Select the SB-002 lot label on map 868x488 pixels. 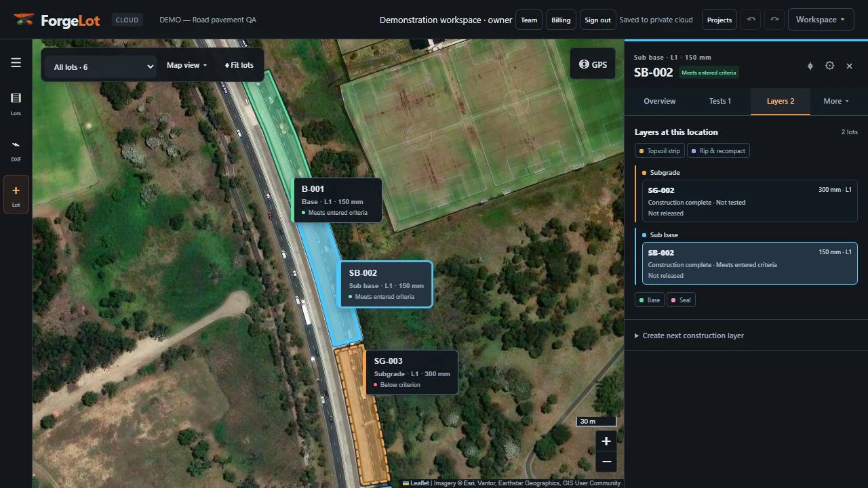coord(385,284)
